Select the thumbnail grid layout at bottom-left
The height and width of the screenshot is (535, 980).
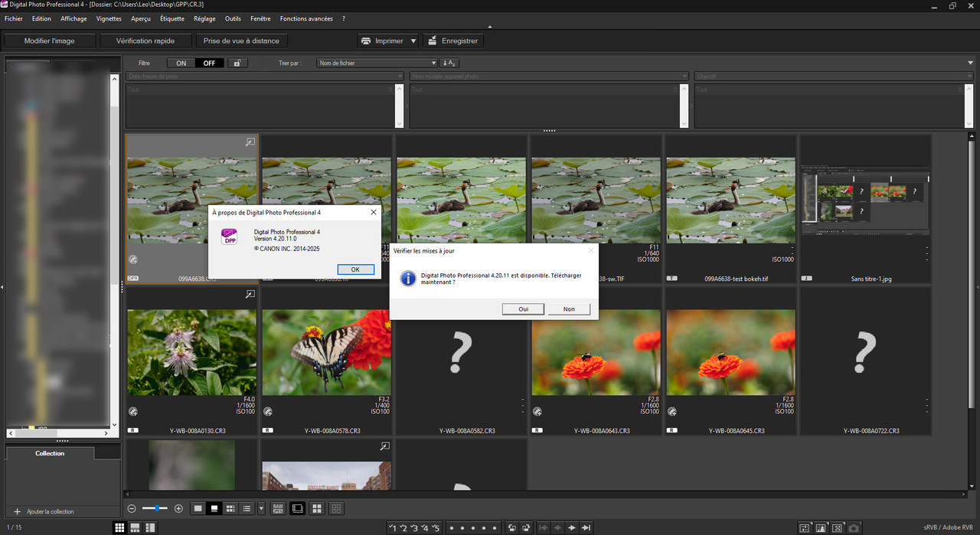point(120,527)
